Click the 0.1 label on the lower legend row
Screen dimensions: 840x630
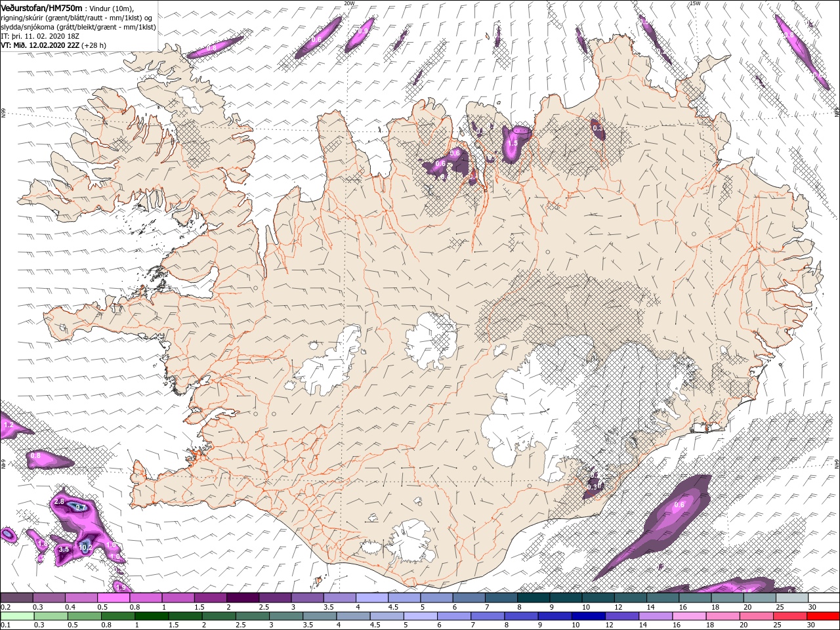coord(5,626)
